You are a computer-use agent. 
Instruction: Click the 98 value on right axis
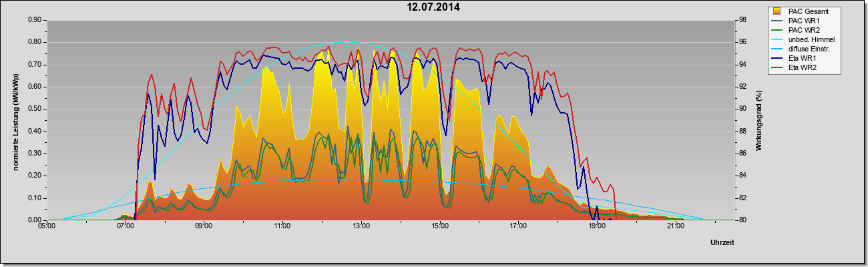click(736, 20)
